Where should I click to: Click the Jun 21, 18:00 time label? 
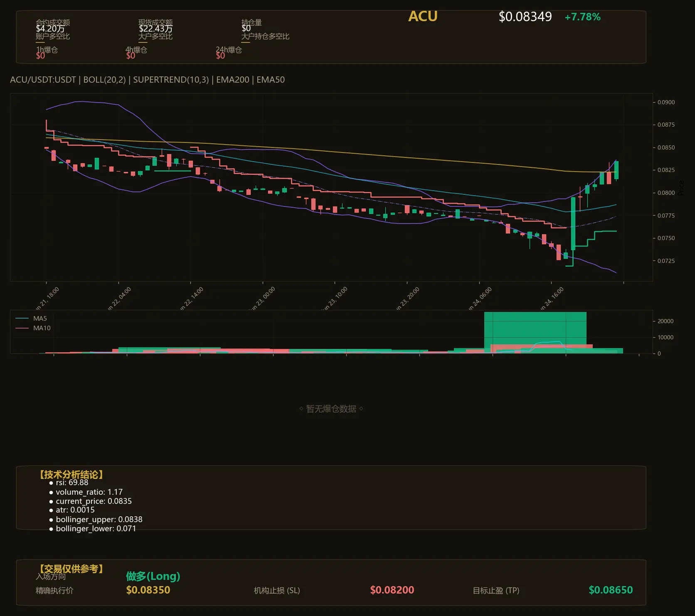[47, 298]
